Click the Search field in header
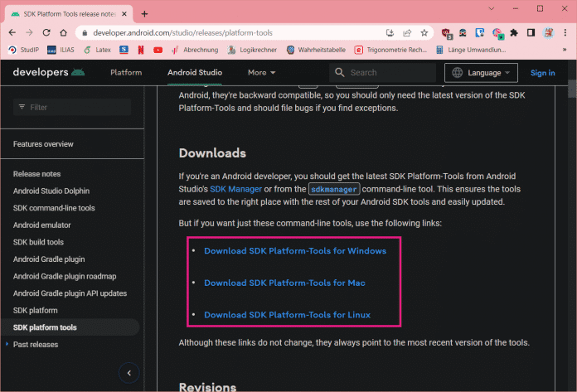577x392 pixels. (x=390, y=72)
